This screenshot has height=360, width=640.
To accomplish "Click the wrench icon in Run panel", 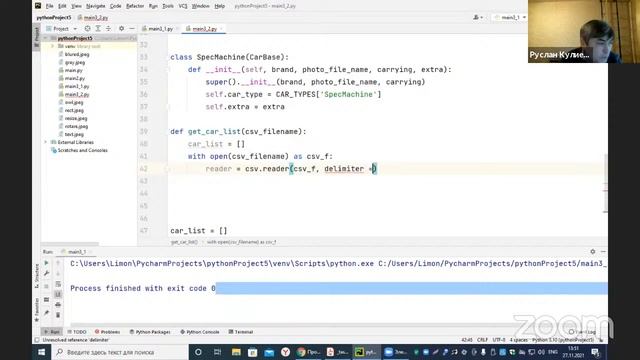I will 47,273.
